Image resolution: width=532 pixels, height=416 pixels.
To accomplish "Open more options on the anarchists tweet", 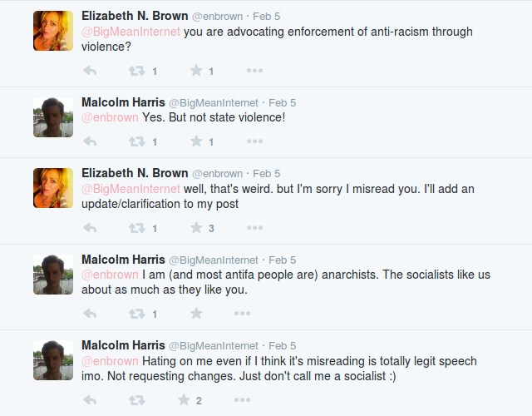I will (x=242, y=313).
